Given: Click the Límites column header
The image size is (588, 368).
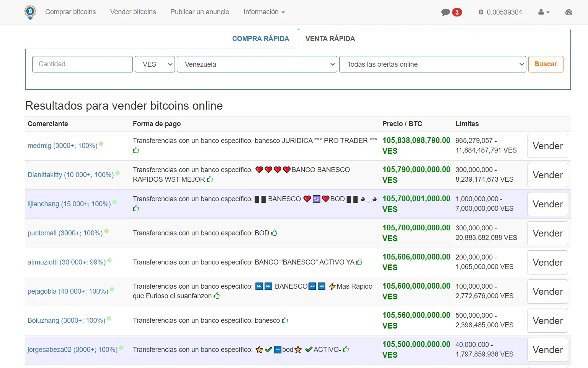Looking at the screenshot, I should click(467, 124).
